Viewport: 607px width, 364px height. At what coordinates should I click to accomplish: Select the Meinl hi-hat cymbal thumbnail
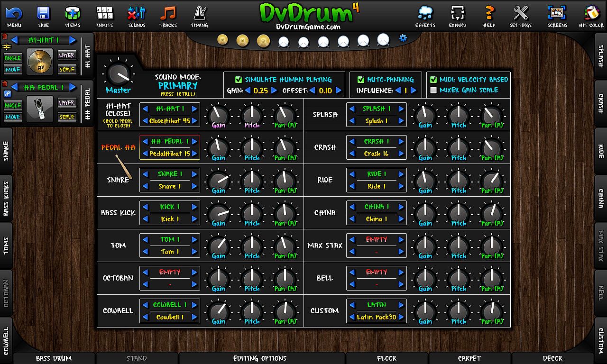(x=40, y=62)
